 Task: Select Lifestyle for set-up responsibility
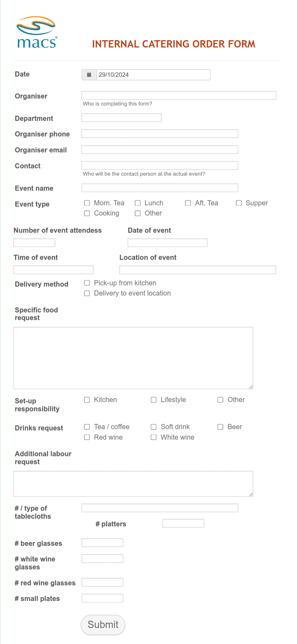pyautogui.click(x=153, y=400)
